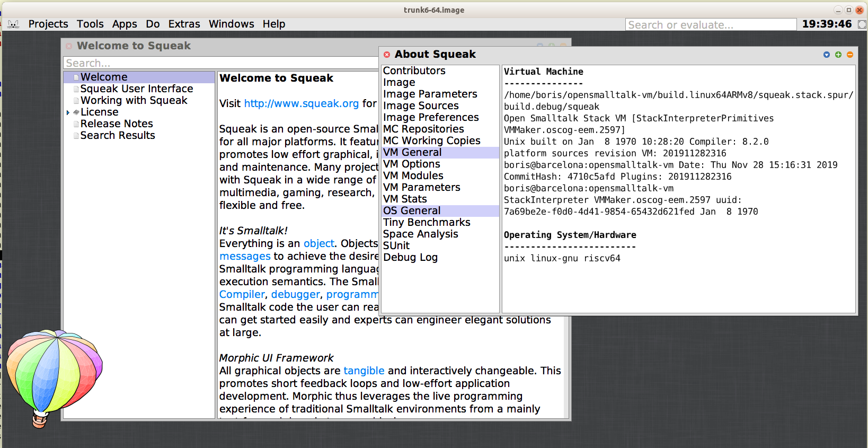868x448 pixels.
Task: Open the Projects menu
Action: point(48,24)
